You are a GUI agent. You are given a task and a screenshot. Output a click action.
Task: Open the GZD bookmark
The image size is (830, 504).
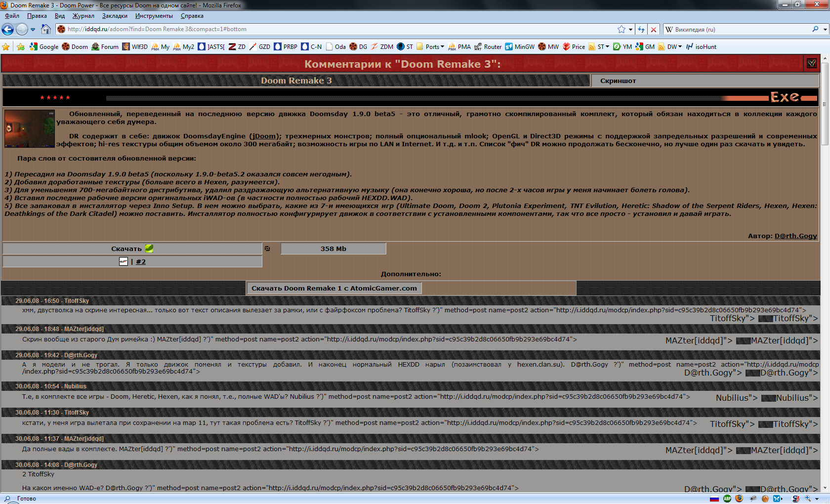click(259, 47)
